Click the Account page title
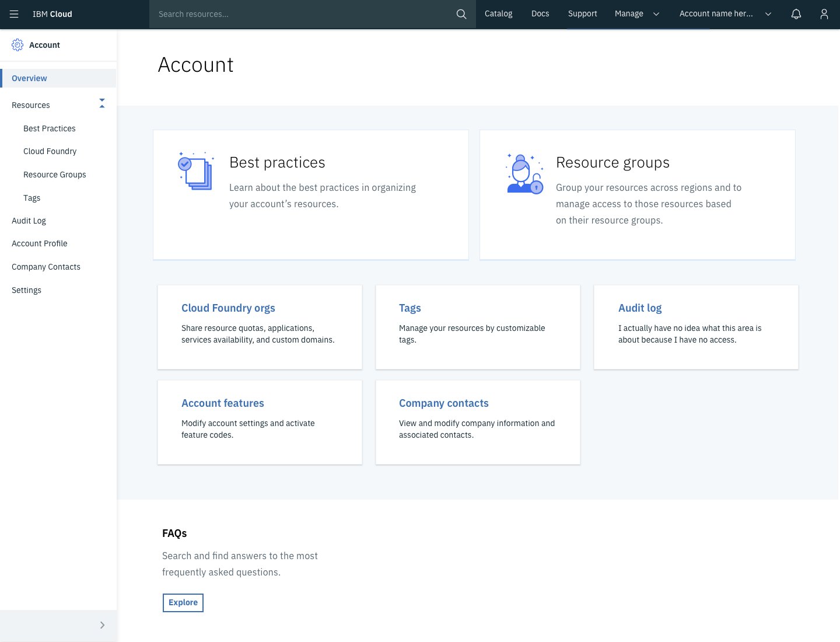This screenshot has width=840, height=642. pos(196,65)
